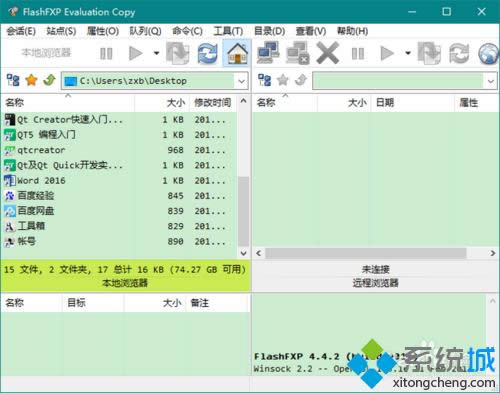Click the local file list scrollbar thumb
Screen dimensions: 500x393
[x=243, y=211]
